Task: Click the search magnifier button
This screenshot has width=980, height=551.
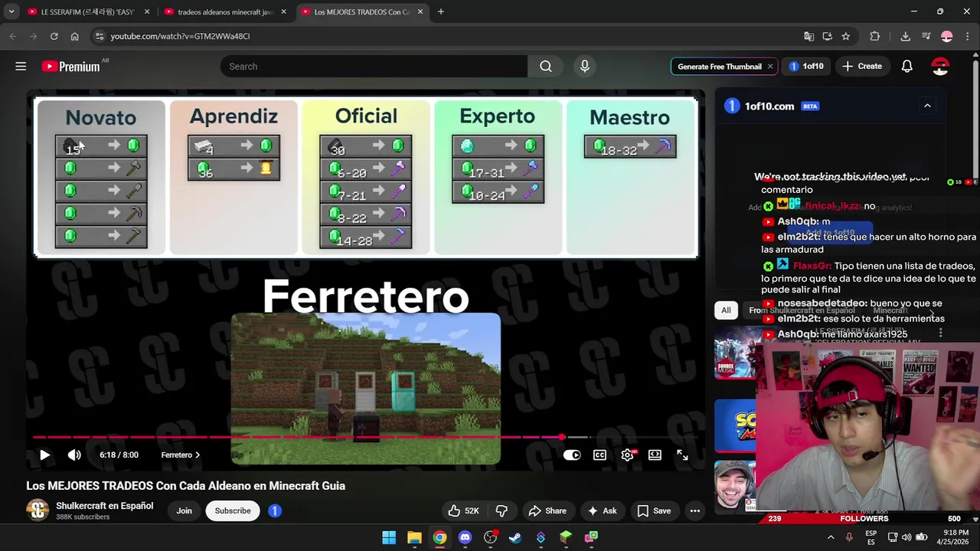Action: pyautogui.click(x=546, y=67)
